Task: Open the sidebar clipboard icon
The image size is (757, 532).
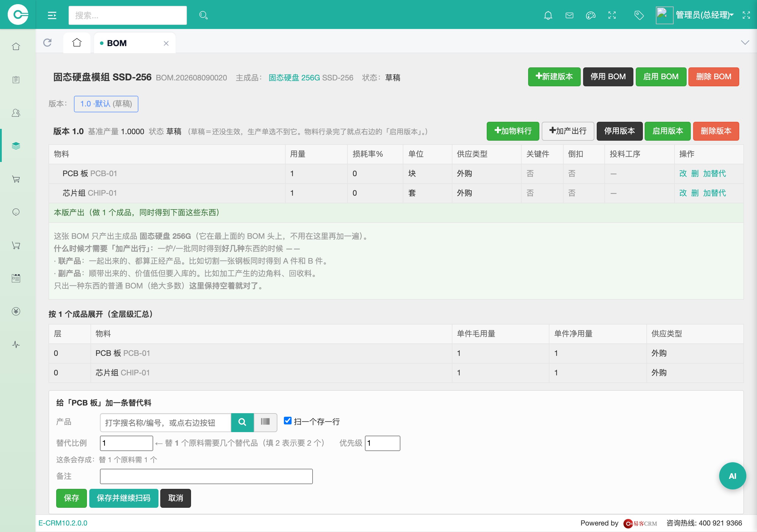Action: tap(16, 80)
